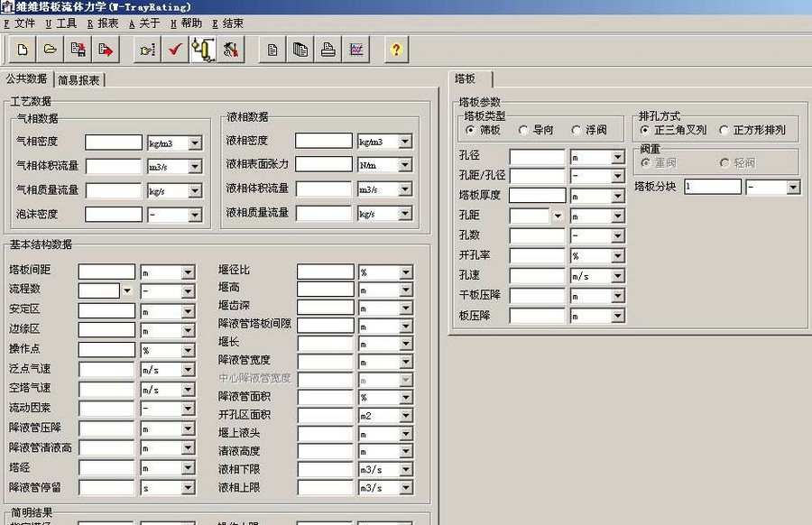The width and height of the screenshot is (812, 525).
Task: Switch to the 简易报表 tab
Action: pyautogui.click(x=78, y=79)
